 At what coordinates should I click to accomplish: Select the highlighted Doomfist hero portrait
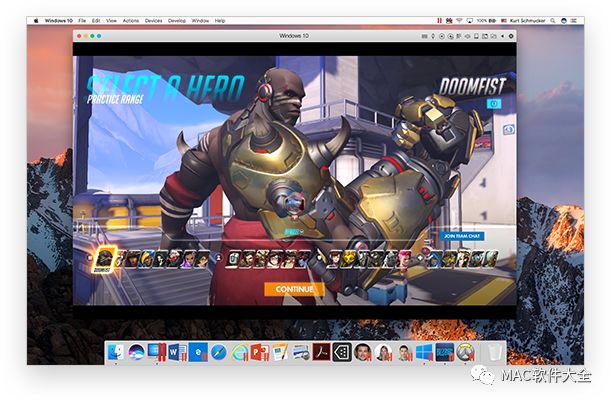104,259
